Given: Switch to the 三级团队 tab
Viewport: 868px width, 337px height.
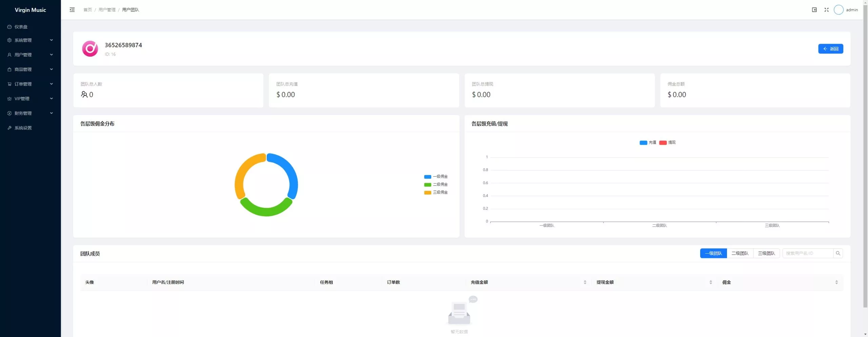Looking at the screenshot, I should click(x=766, y=253).
